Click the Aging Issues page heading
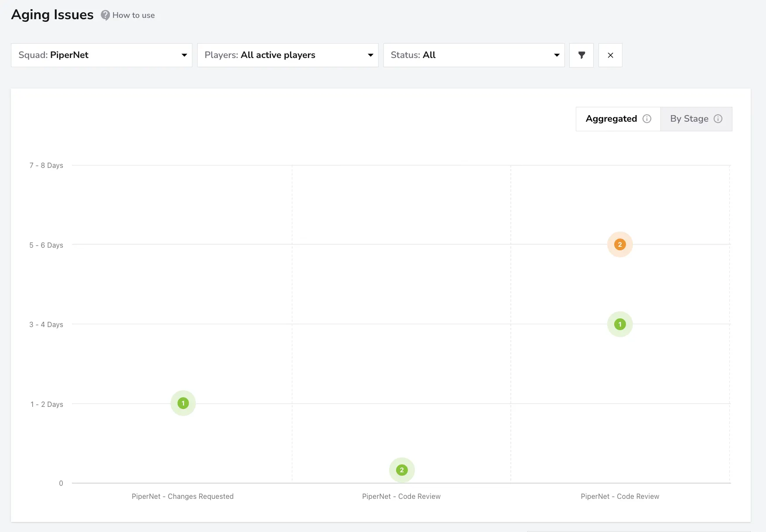This screenshot has height=532, width=766. (52, 15)
